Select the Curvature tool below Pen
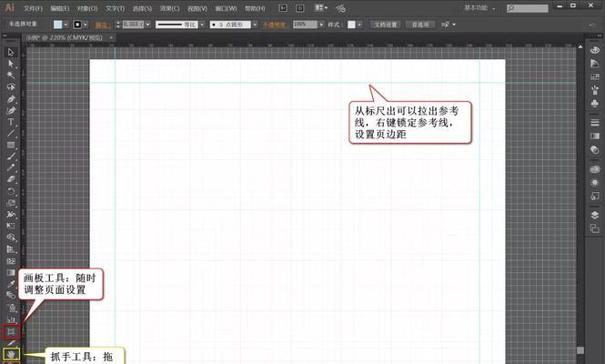The image size is (605, 364). pyautogui.click(x=11, y=111)
